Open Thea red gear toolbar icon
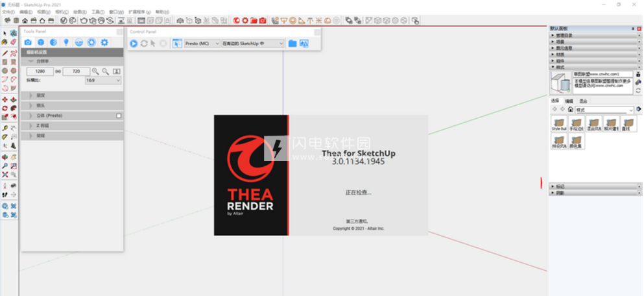Viewport: 644px width, 296px height. 245,20
